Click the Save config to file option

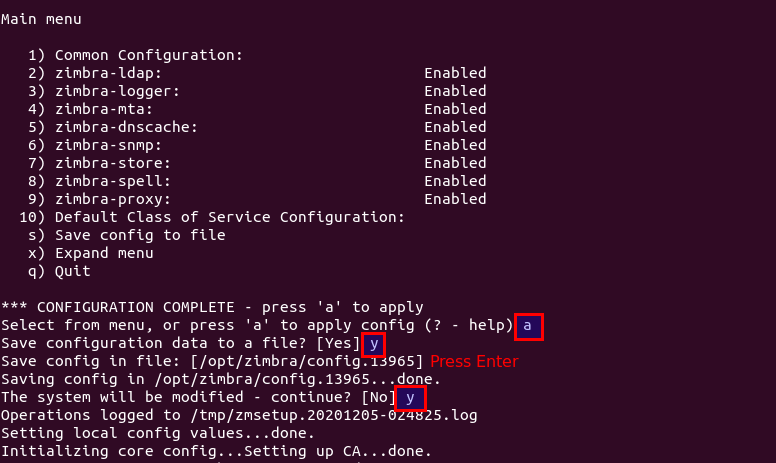pyautogui.click(x=140, y=235)
